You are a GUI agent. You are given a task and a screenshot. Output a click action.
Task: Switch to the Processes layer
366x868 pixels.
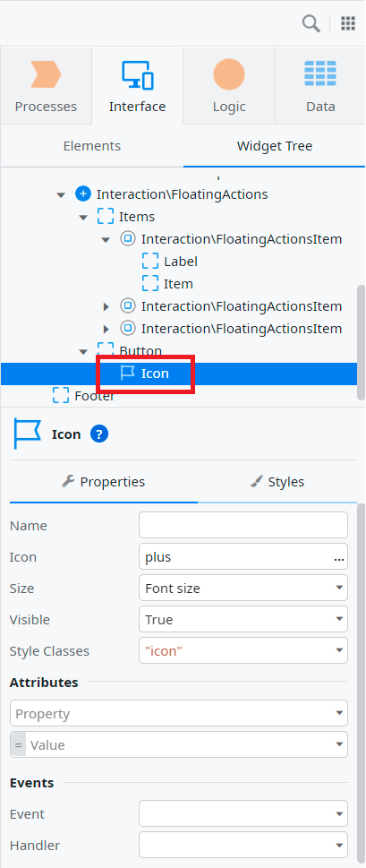point(46,86)
